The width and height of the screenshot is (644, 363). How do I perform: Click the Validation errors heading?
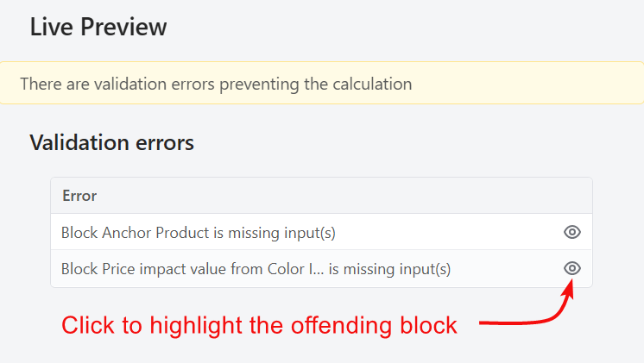pos(111,142)
